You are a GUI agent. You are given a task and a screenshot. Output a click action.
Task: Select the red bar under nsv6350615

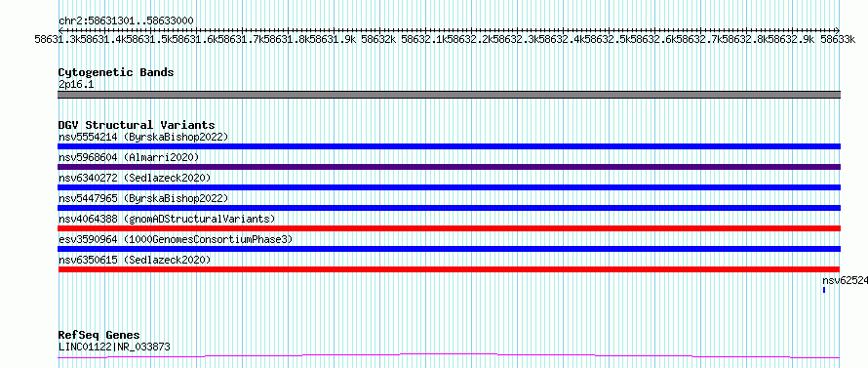coord(449,269)
